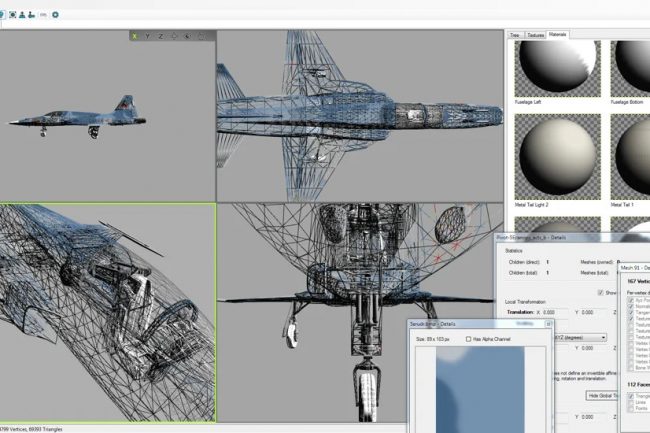Viewport: 650px width, 433px height.
Task: Toggle the Has Alpha Channel checkbox
Action: [x=469, y=339]
